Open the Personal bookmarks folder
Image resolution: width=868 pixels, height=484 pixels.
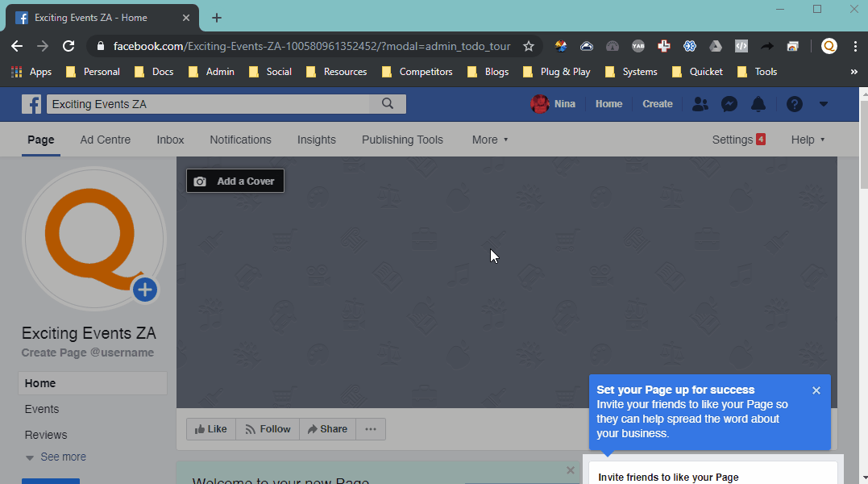coord(93,72)
